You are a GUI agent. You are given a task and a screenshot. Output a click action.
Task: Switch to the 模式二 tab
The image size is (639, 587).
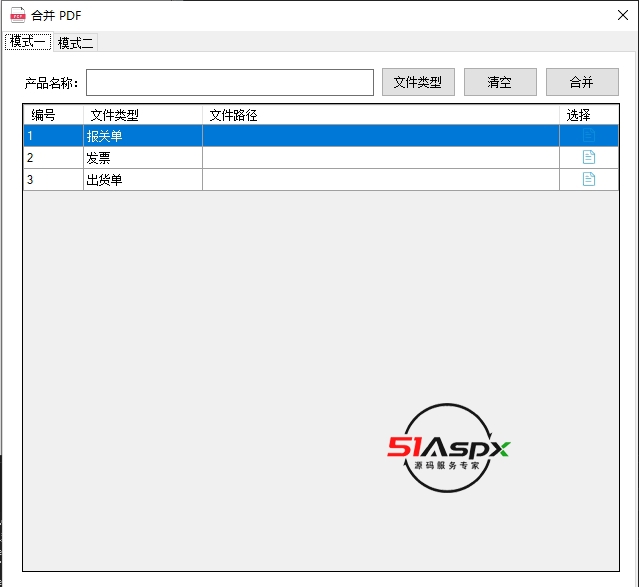pos(75,43)
